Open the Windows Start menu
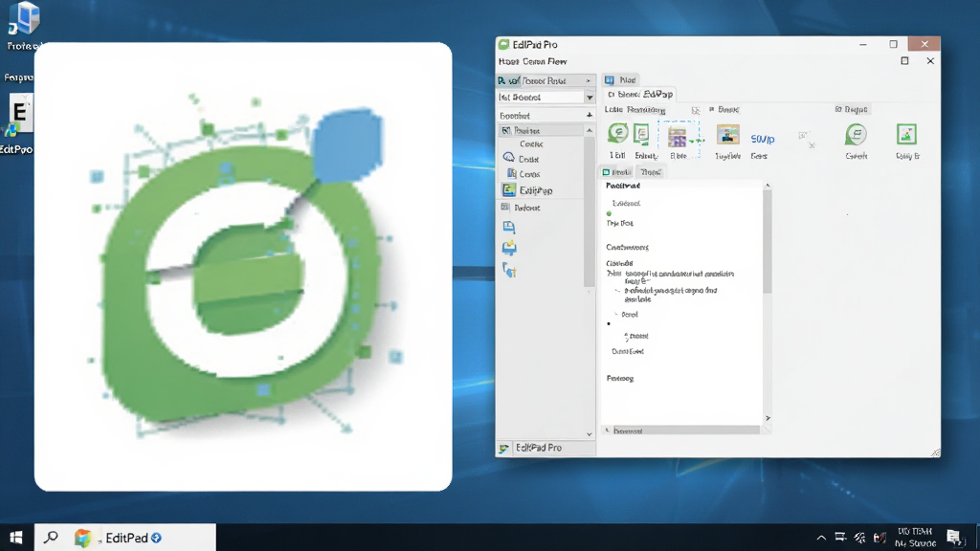This screenshot has height=551, width=980. pos(16,538)
